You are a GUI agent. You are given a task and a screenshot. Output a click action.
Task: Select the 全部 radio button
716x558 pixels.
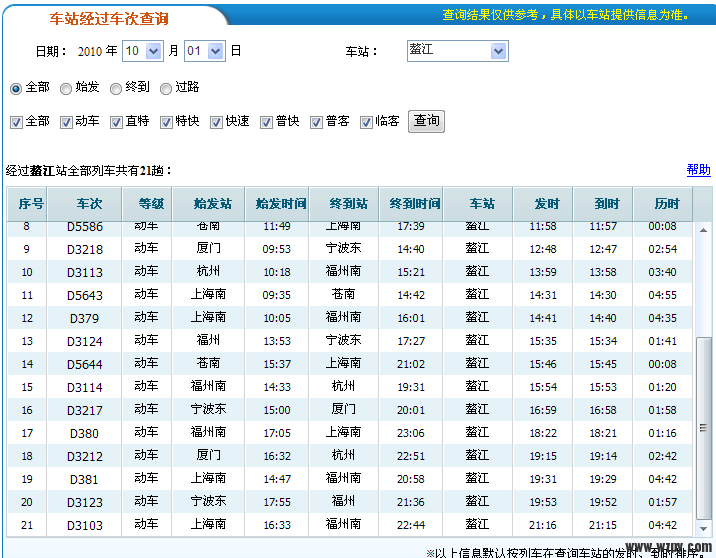click(x=16, y=88)
